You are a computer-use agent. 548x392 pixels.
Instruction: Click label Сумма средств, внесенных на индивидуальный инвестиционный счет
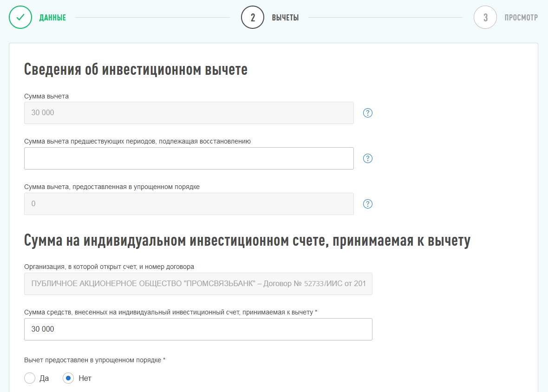point(170,312)
